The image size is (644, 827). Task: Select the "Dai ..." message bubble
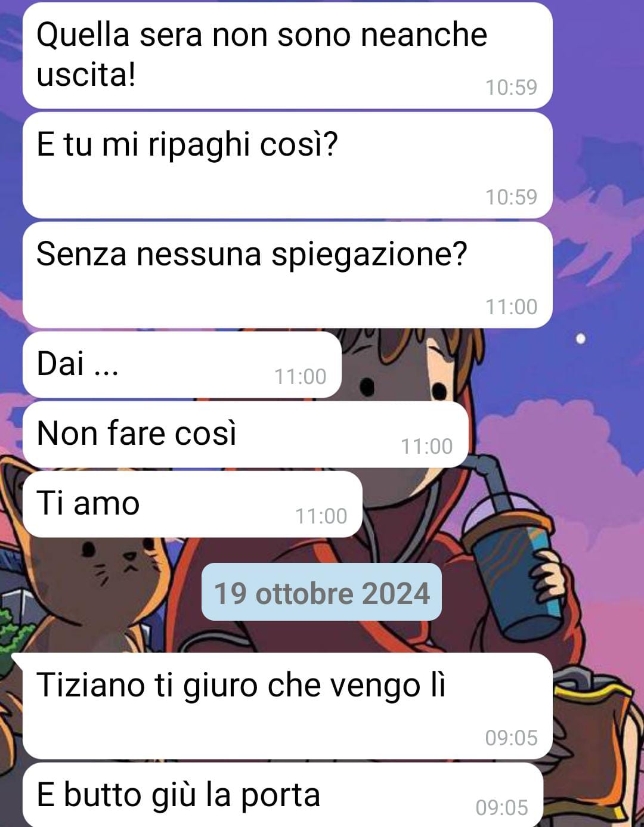[182, 364]
